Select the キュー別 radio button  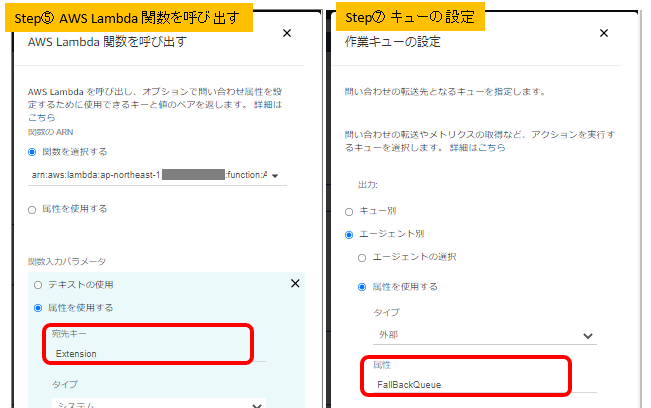pyautogui.click(x=349, y=212)
